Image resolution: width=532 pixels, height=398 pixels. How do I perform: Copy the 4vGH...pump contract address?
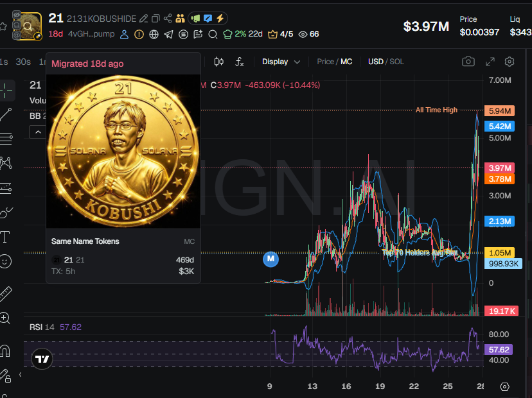(91, 34)
